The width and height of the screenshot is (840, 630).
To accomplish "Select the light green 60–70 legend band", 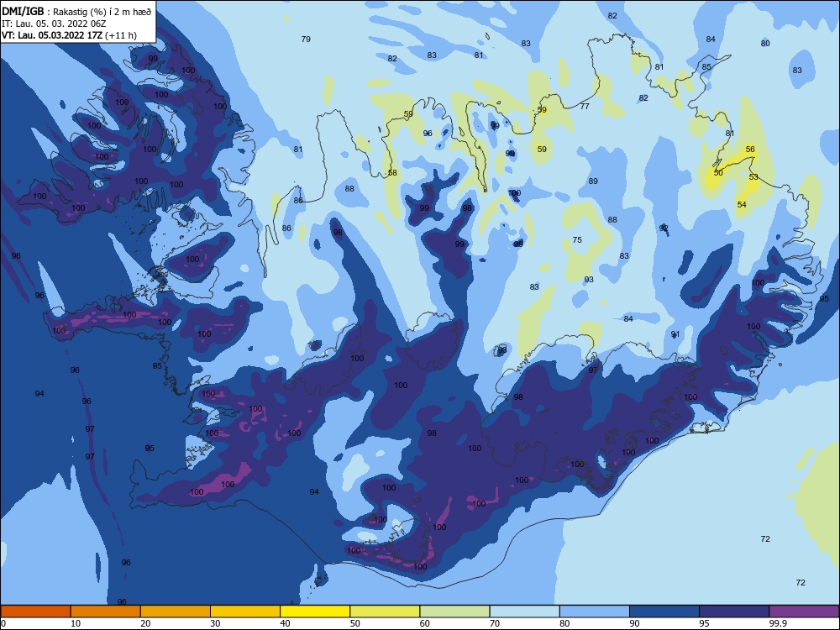I will point(454,612).
